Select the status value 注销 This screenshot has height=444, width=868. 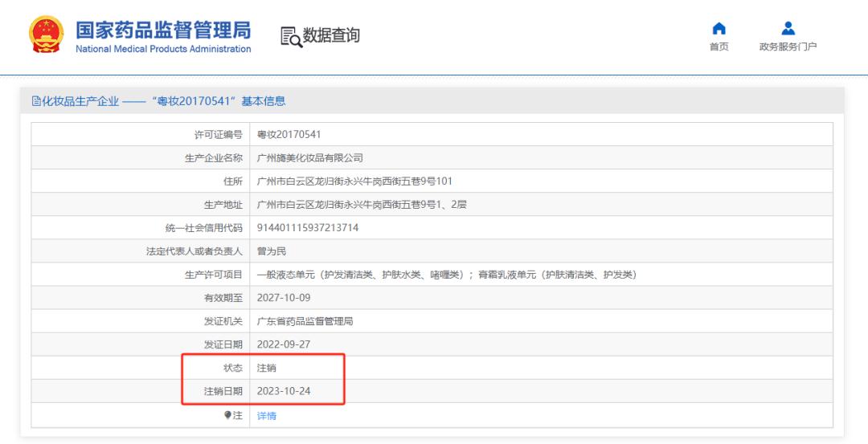(267, 368)
